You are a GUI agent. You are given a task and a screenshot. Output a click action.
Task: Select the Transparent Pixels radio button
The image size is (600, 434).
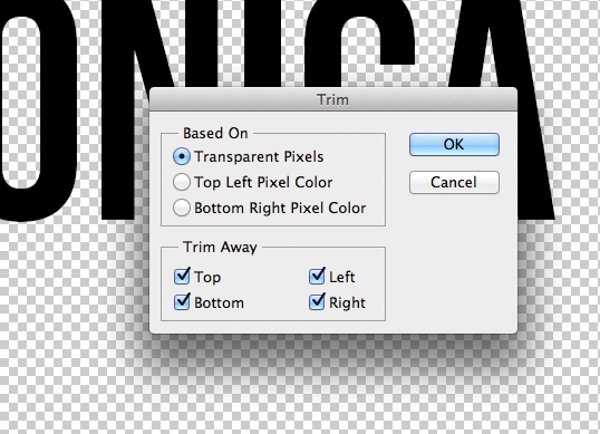coord(182,157)
